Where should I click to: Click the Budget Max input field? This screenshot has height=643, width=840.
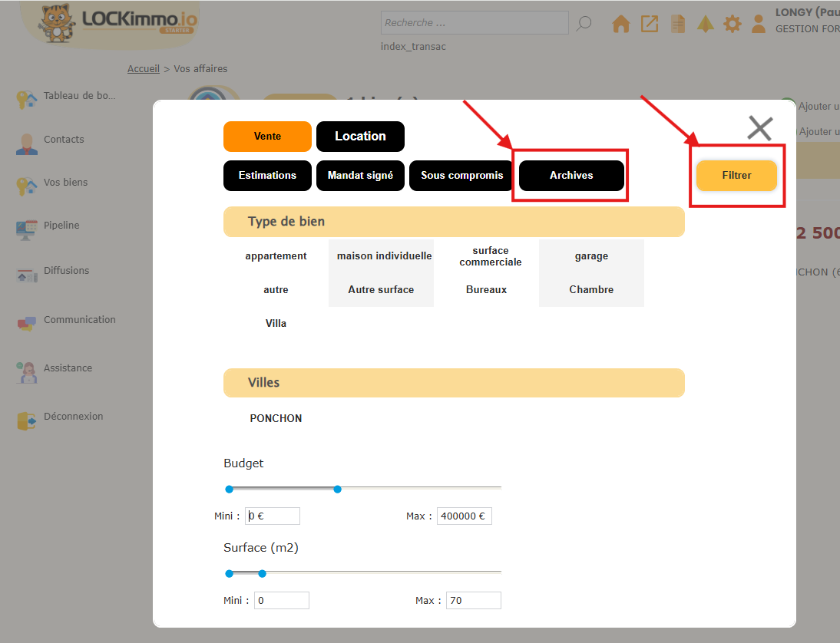click(x=464, y=516)
